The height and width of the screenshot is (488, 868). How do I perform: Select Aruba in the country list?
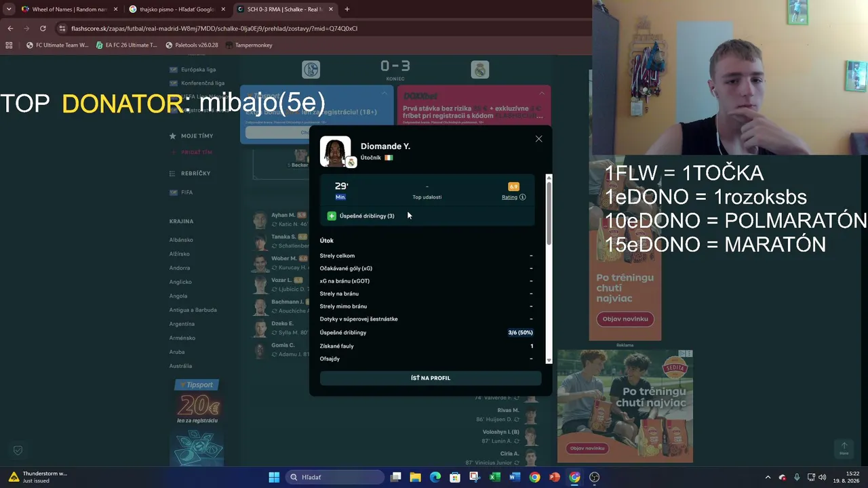tap(177, 352)
